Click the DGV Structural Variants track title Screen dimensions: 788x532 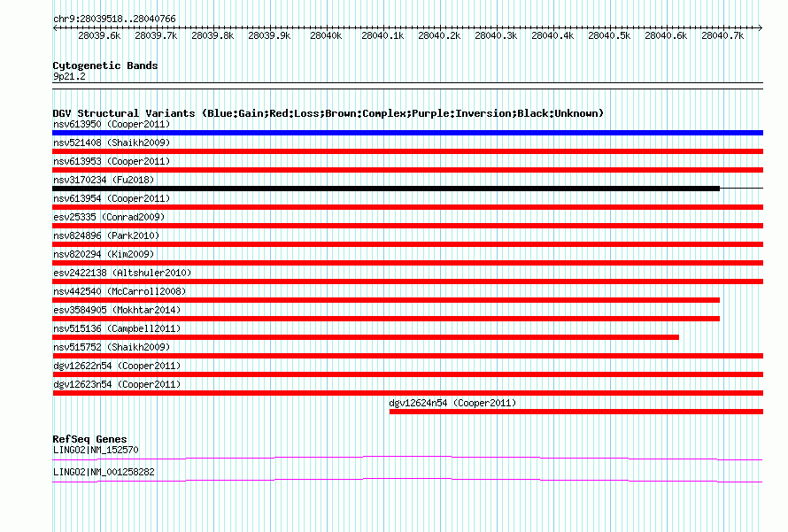pos(328,113)
